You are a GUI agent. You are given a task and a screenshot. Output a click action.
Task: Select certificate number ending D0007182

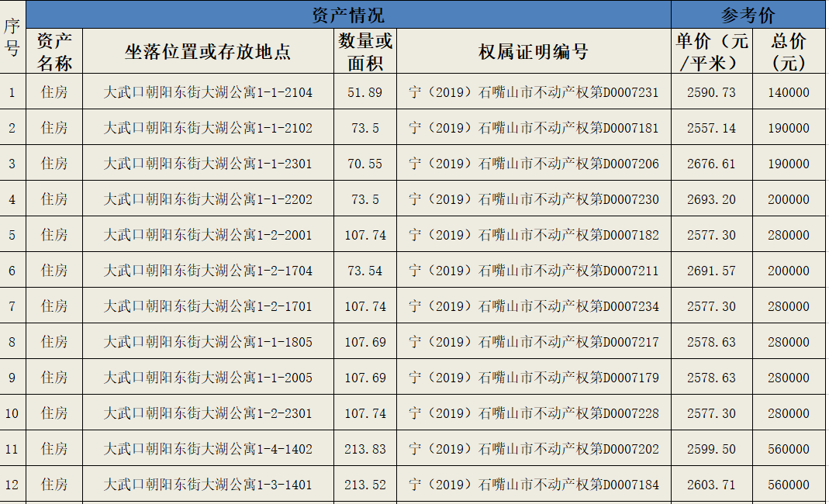coord(534,235)
